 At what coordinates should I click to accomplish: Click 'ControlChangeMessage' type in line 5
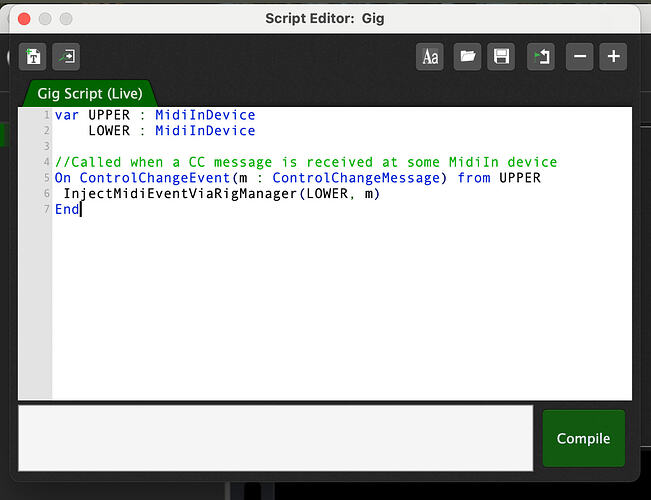click(x=356, y=178)
